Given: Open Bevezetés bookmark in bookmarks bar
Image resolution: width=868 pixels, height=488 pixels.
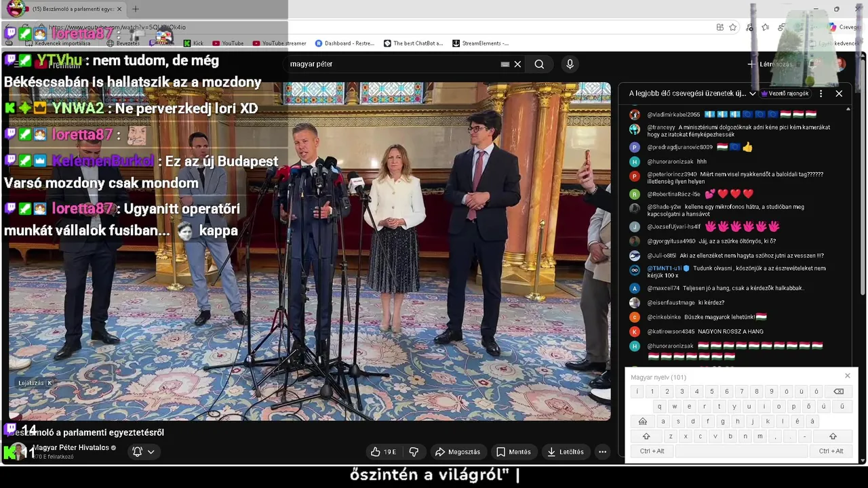Looking at the screenshot, I should click(x=123, y=43).
